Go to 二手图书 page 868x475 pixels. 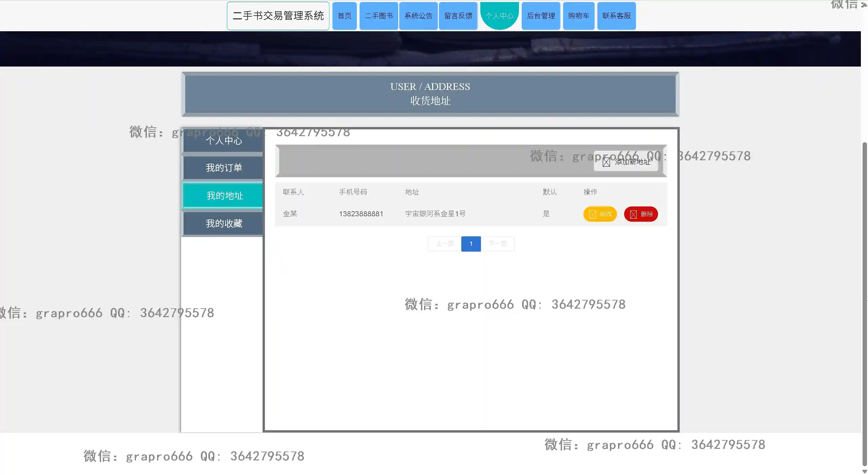[379, 16]
